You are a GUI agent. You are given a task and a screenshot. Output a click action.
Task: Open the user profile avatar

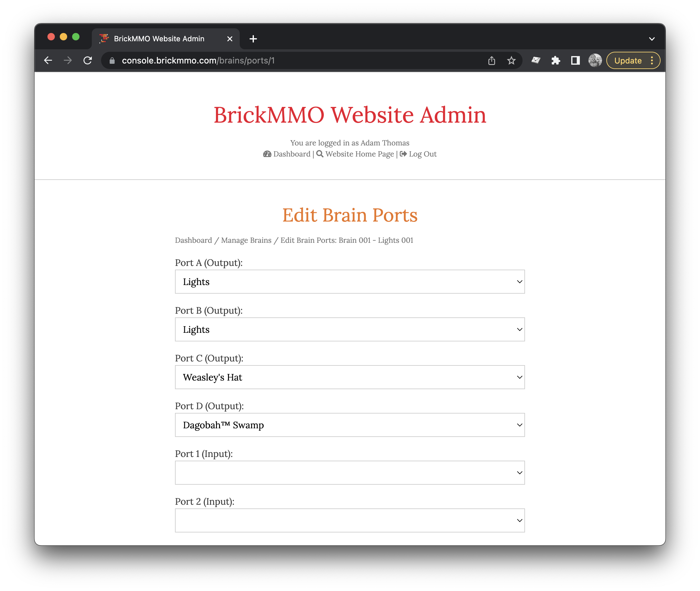(x=595, y=60)
